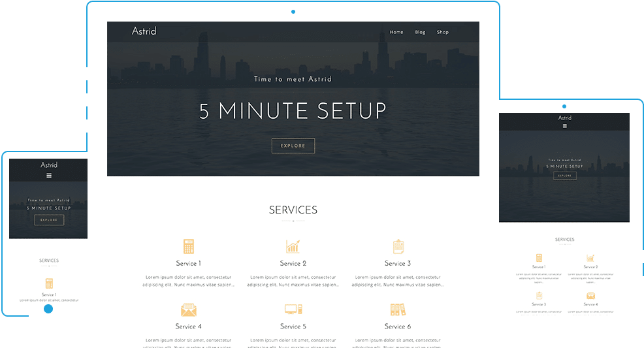The width and height of the screenshot is (644, 348).
Task: Click the tablet frame camera dot
Action: [564, 106]
